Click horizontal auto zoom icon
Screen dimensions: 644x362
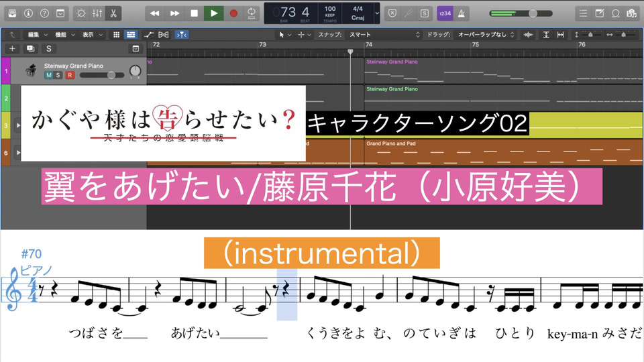[560, 35]
